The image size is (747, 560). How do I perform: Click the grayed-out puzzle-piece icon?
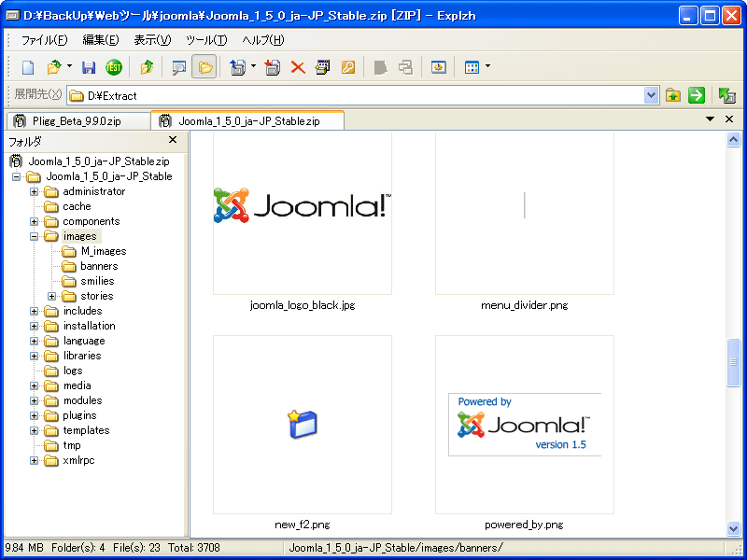point(380,67)
